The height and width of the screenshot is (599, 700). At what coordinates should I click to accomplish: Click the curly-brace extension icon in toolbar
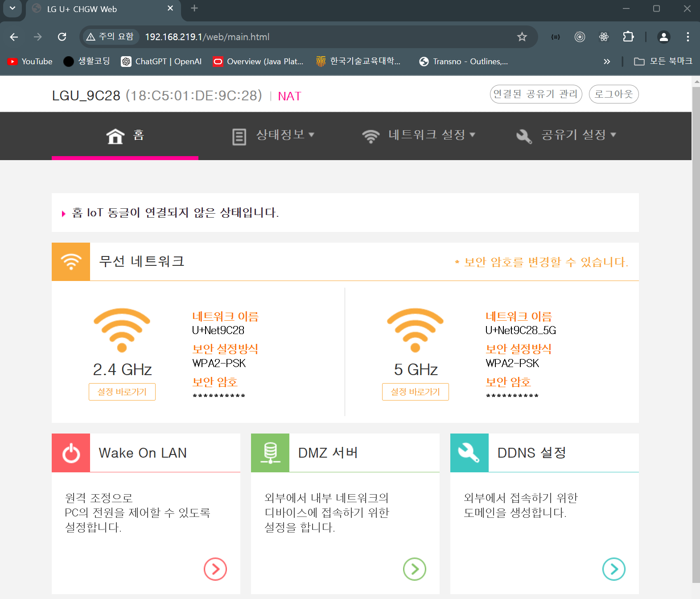coord(556,37)
